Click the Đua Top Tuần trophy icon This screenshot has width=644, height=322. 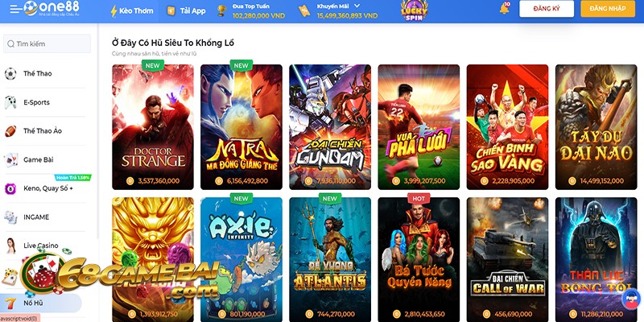[x=221, y=10]
